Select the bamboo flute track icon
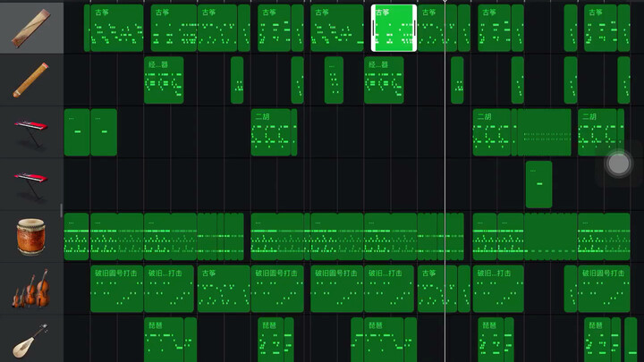 tap(30, 80)
